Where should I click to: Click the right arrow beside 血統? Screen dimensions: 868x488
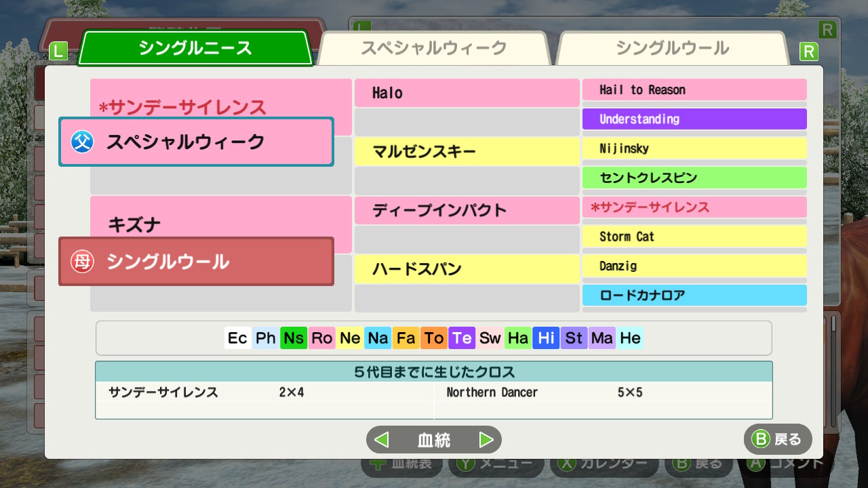pos(486,440)
